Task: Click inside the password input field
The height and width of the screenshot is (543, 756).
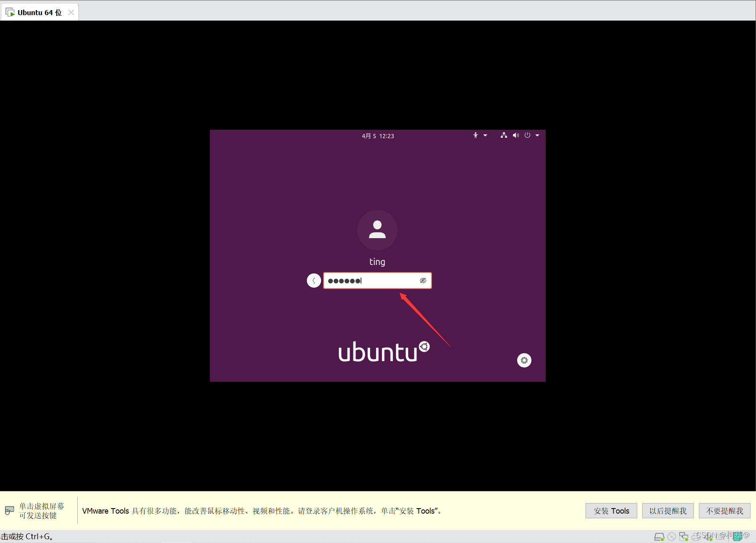Action: [x=374, y=280]
